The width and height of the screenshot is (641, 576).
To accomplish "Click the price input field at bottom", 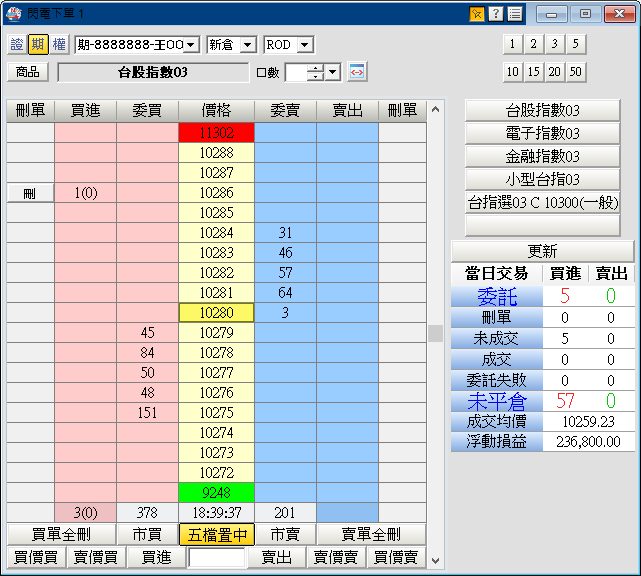I will pos(217,558).
